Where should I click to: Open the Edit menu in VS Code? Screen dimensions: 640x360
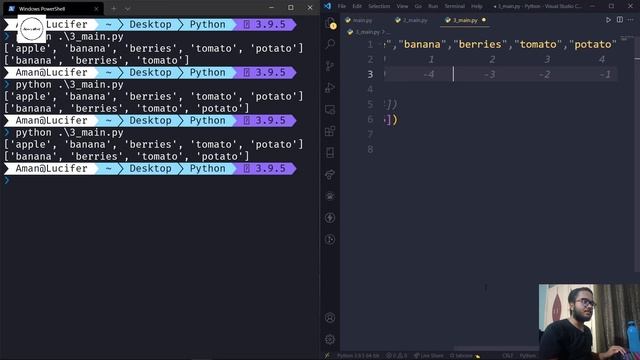tap(357, 6)
